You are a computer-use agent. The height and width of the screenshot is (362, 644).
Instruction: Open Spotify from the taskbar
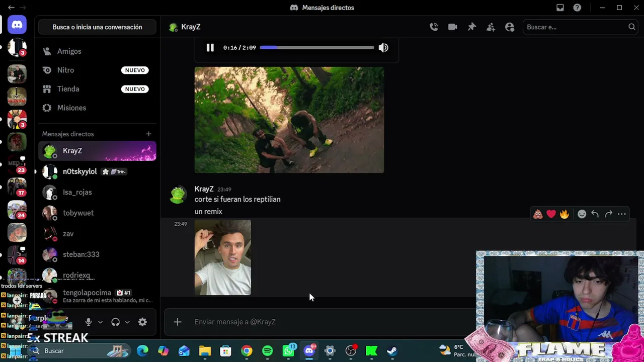(268, 351)
